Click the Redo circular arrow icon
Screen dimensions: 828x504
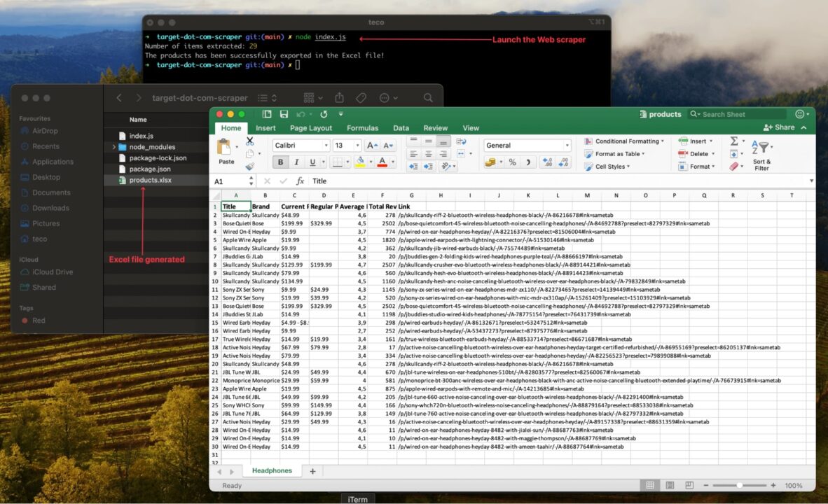coord(324,114)
